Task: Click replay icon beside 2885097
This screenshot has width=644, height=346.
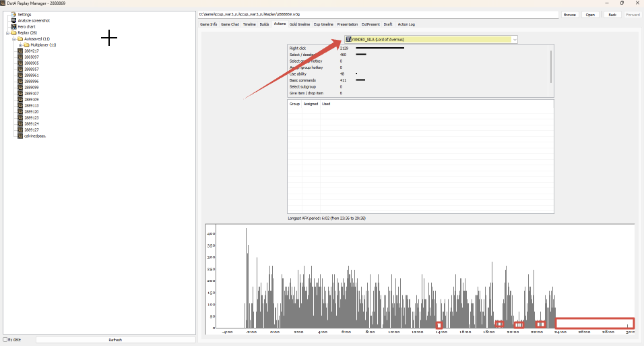Action: click(x=20, y=57)
